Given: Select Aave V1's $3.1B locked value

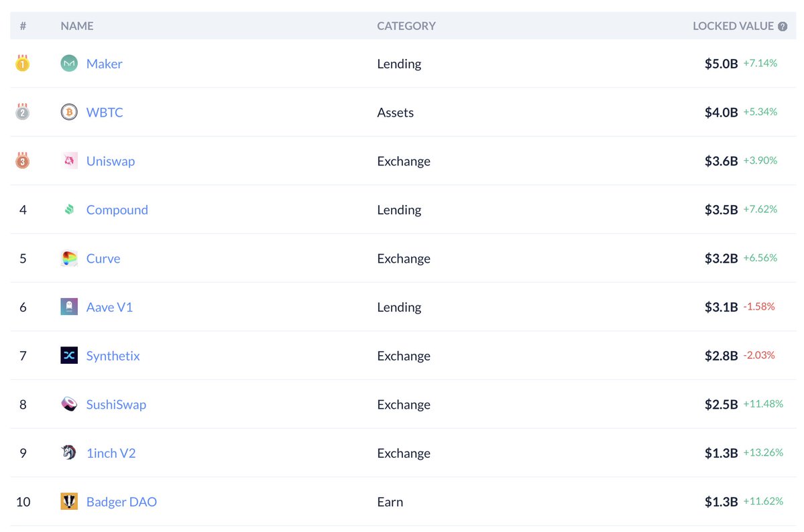Looking at the screenshot, I should point(721,307).
